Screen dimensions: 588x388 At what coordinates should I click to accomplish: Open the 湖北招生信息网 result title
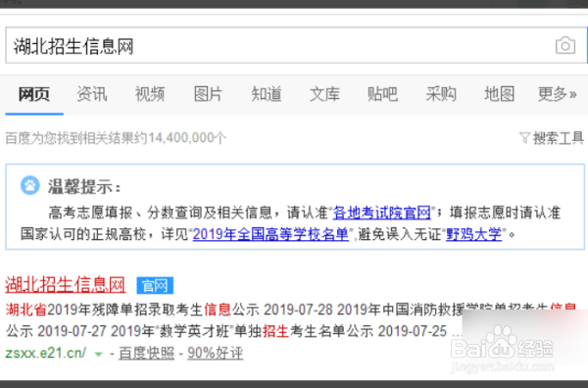66,285
